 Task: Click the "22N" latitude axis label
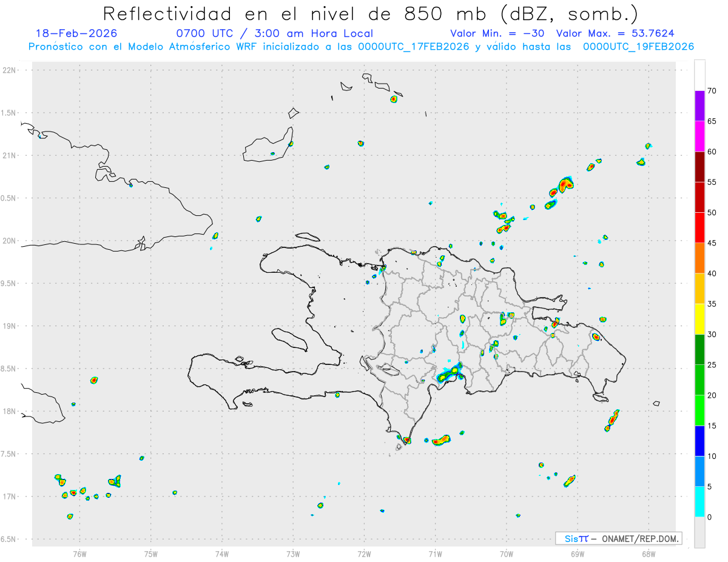10,70
